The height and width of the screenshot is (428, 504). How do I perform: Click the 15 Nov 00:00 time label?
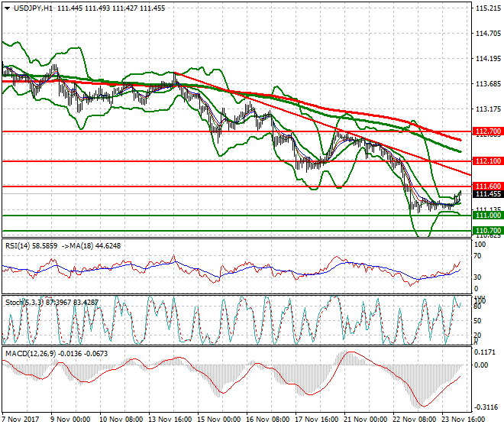tap(219, 420)
